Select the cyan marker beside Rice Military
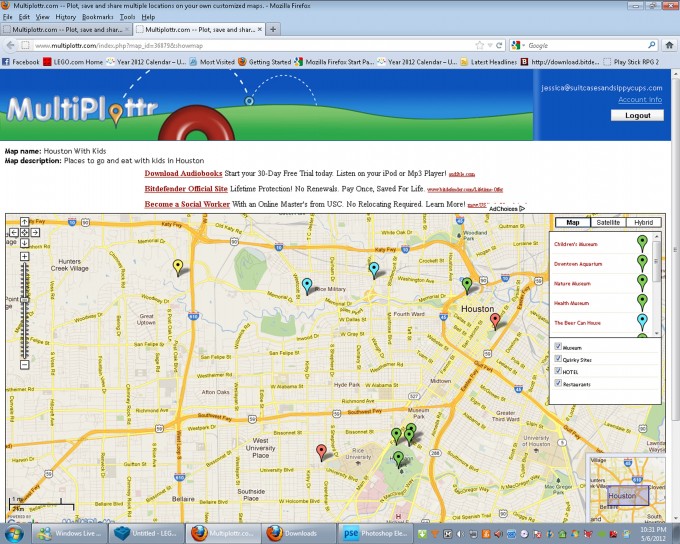 click(x=307, y=286)
